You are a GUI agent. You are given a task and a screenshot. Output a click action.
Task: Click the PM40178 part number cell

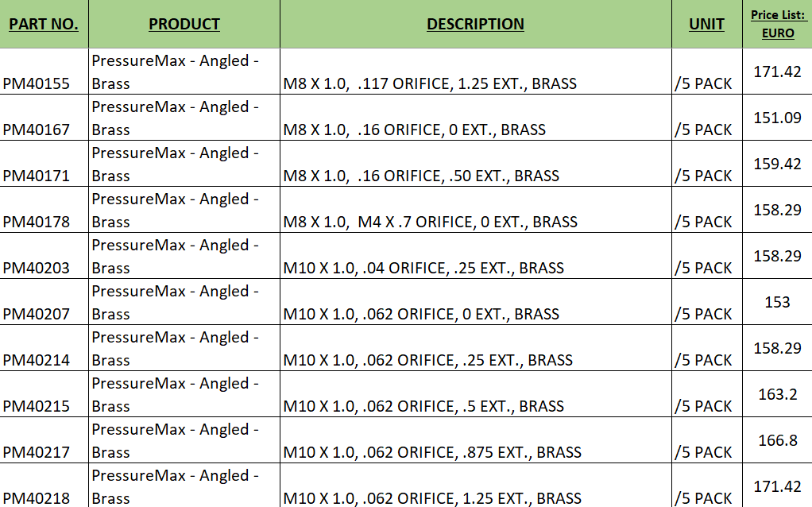click(x=44, y=210)
